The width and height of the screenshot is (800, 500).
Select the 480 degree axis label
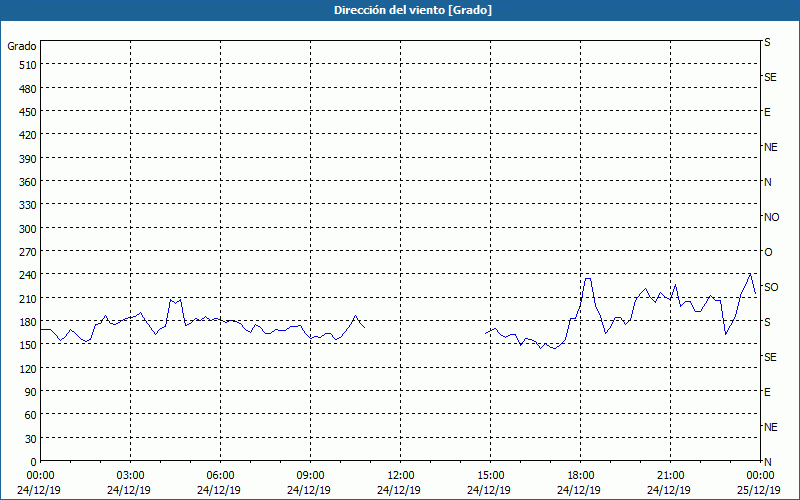click(28, 89)
